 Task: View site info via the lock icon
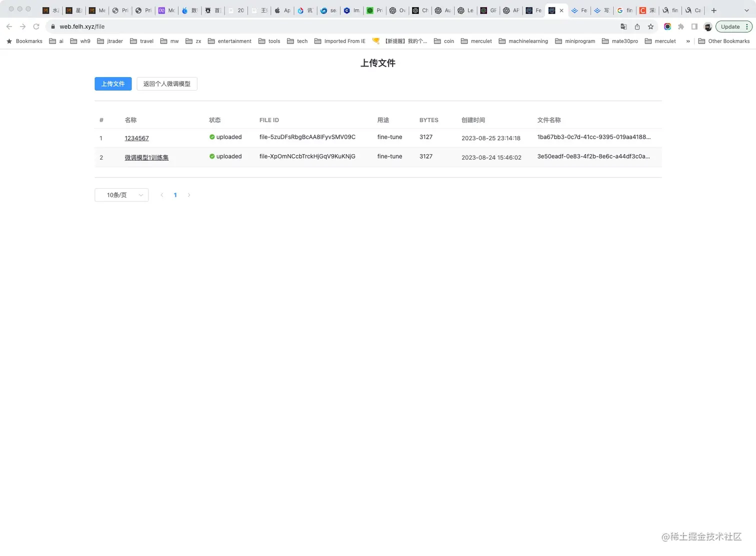tap(53, 27)
